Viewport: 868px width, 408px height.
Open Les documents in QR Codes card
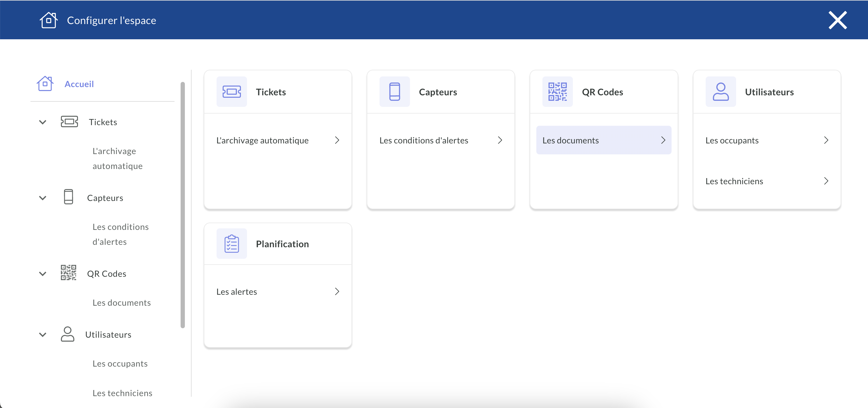click(603, 140)
